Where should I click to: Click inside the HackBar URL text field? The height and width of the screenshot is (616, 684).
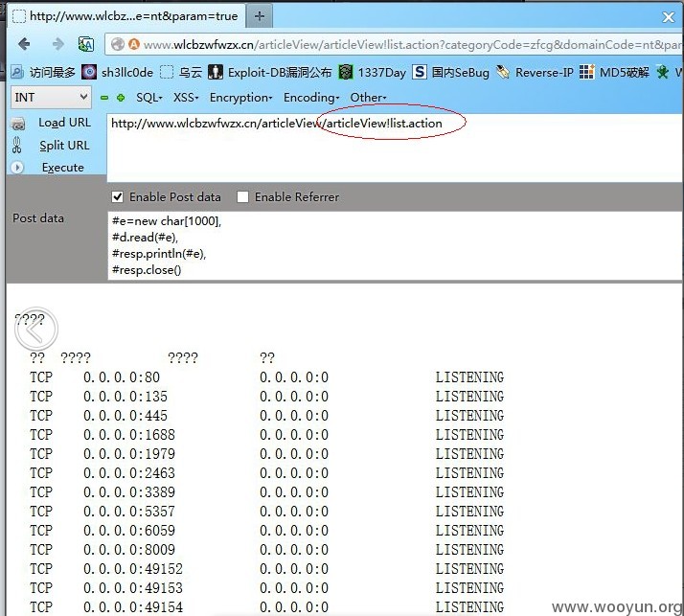pyautogui.click(x=395, y=148)
